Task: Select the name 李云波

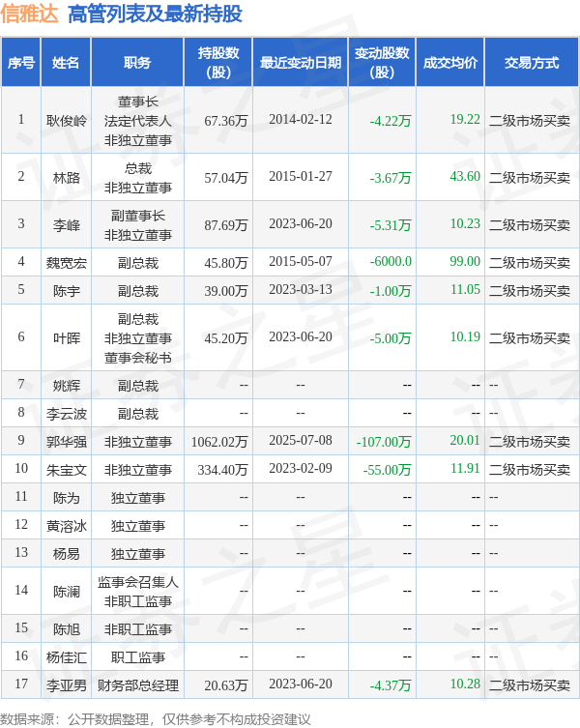Action: tap(67, 414)
